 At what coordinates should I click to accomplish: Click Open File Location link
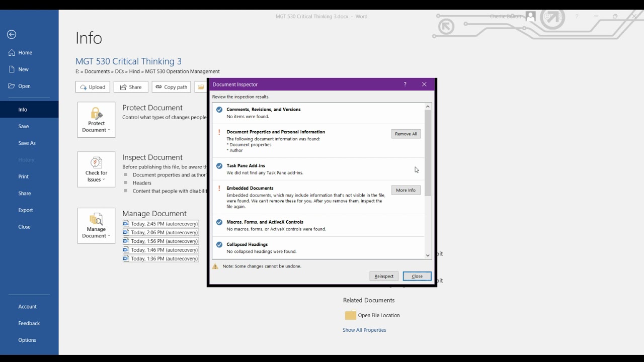click(x=379, y=315)
